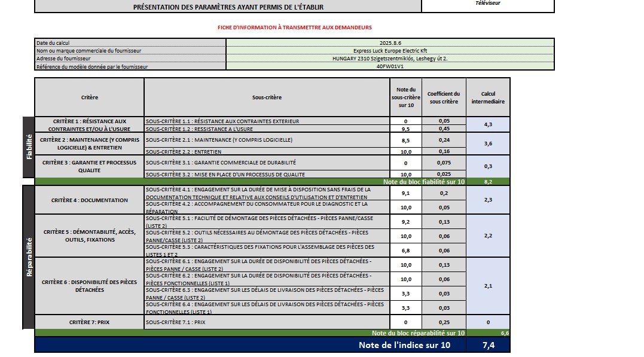This screenshot has height=357, width=644.
Task: Click the vertical 'Fiabilité' block label
Action: click(29, 147)
